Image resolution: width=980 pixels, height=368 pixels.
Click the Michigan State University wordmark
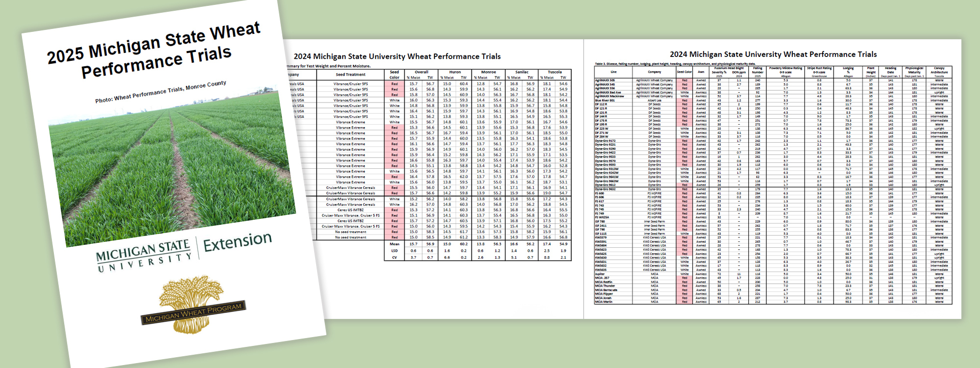pos(144,255)
